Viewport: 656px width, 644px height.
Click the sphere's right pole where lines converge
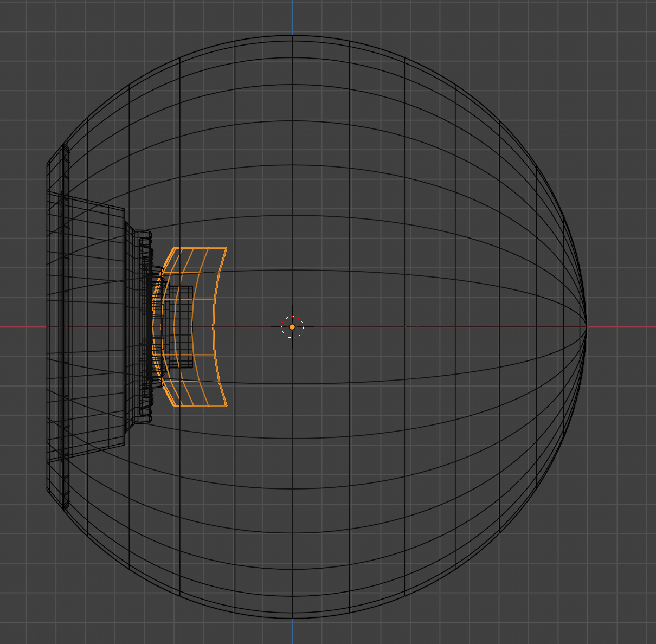[x=586, y=327]
